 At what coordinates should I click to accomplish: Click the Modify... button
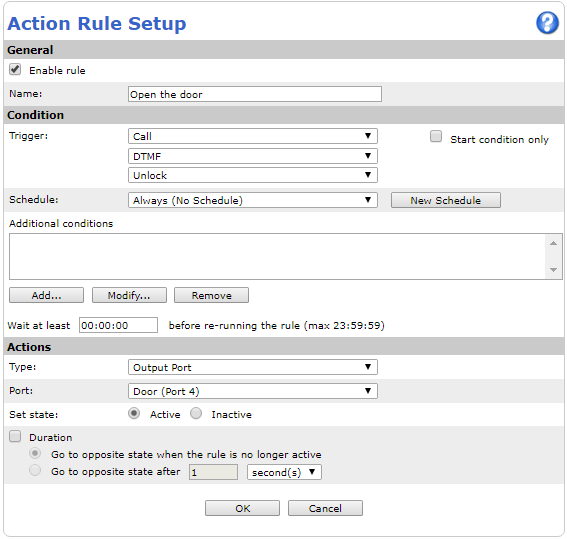point(129,295)
